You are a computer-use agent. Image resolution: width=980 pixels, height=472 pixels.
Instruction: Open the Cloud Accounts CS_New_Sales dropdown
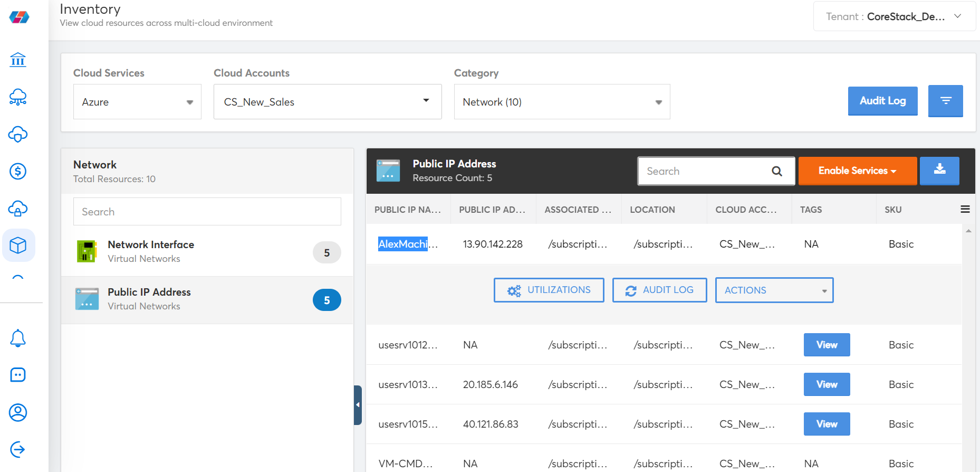pyautogui.click(x=327, y=102)
